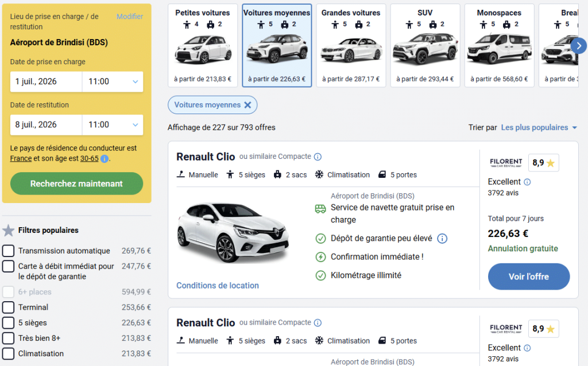Select the Petites voitures category
This screenshot has width=588, height=366.
[203, 45]
